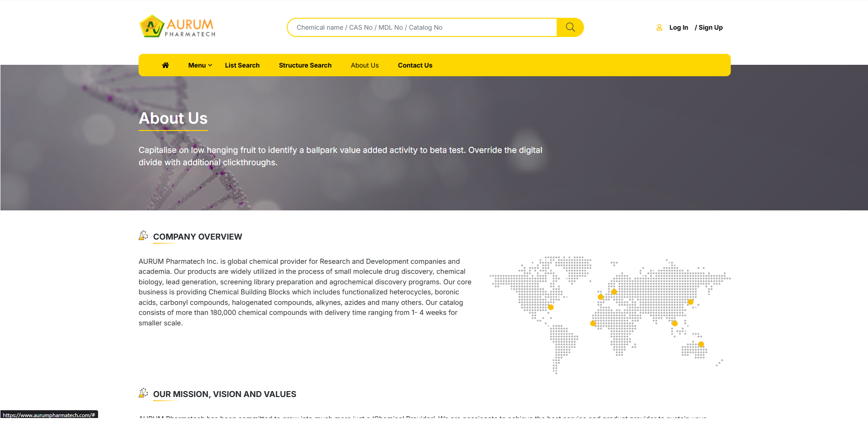Focus the chemical name search field
The image size is (868, 434).
[422, 27]
